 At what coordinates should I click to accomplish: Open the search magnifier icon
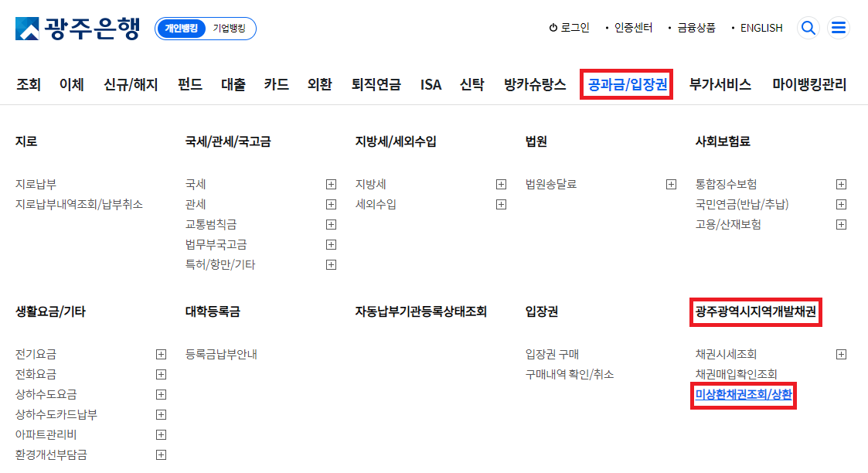coord(808,27)
